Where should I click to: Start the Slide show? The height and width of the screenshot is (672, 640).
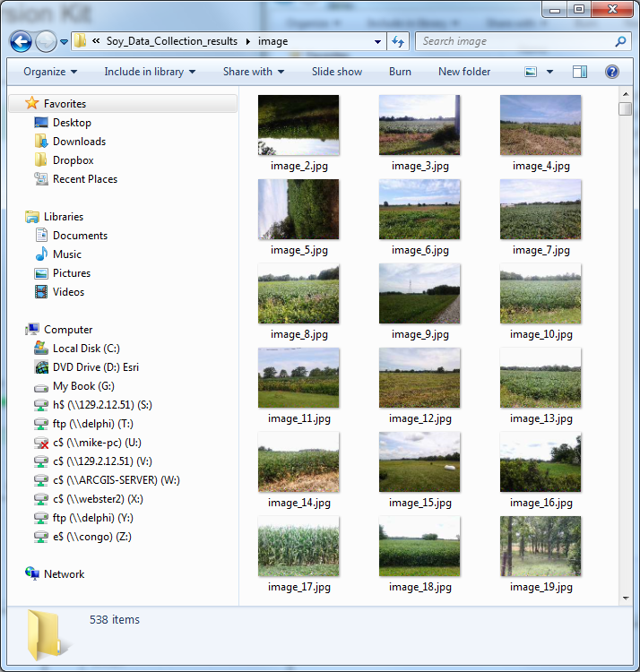(x=337, y=72)
